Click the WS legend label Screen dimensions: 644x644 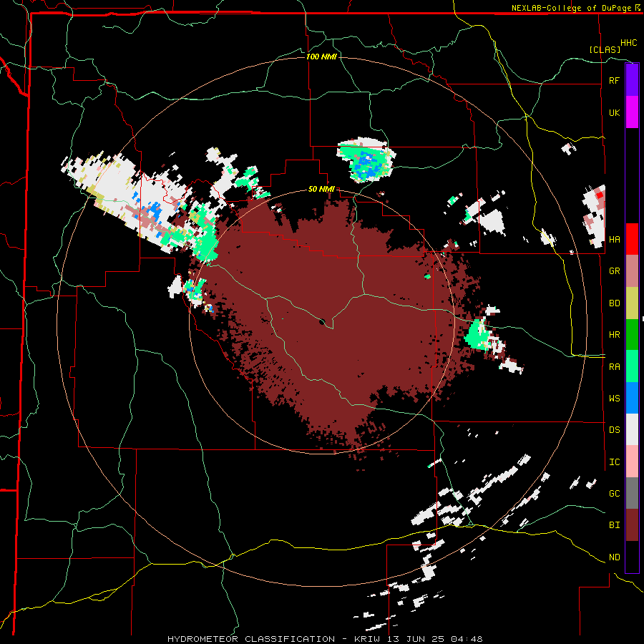[614, 399]
